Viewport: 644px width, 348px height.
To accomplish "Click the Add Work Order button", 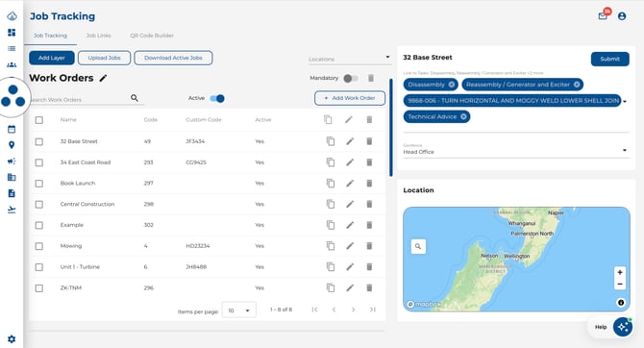I will (x=350, y=98).
